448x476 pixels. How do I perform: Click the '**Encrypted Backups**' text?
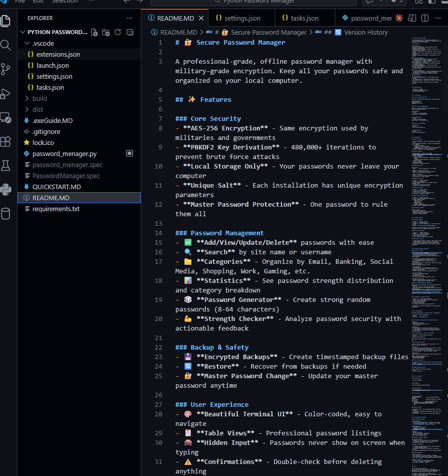click(237, 357)
